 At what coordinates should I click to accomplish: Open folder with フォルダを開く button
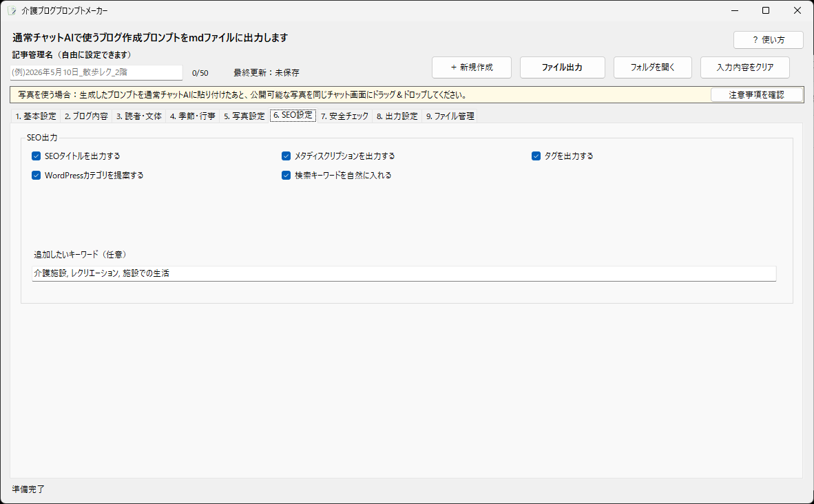point(653,67)
